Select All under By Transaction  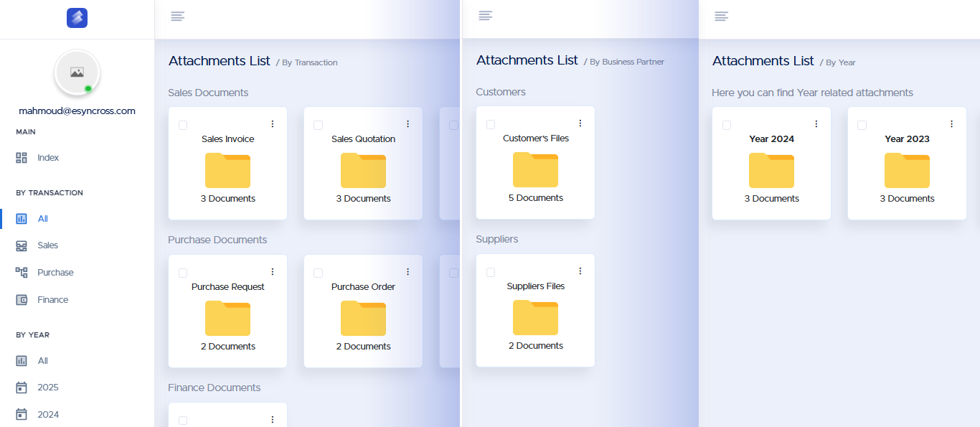(43, 219)
